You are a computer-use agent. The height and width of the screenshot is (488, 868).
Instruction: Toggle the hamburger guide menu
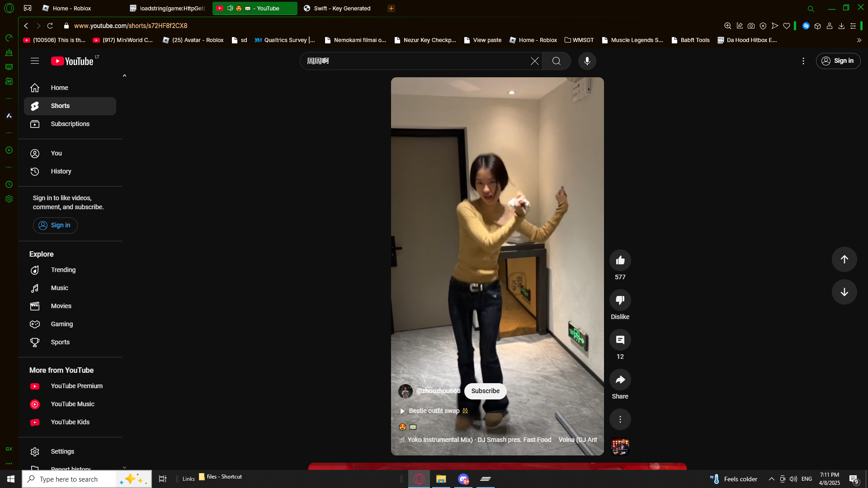coord(35,61)
